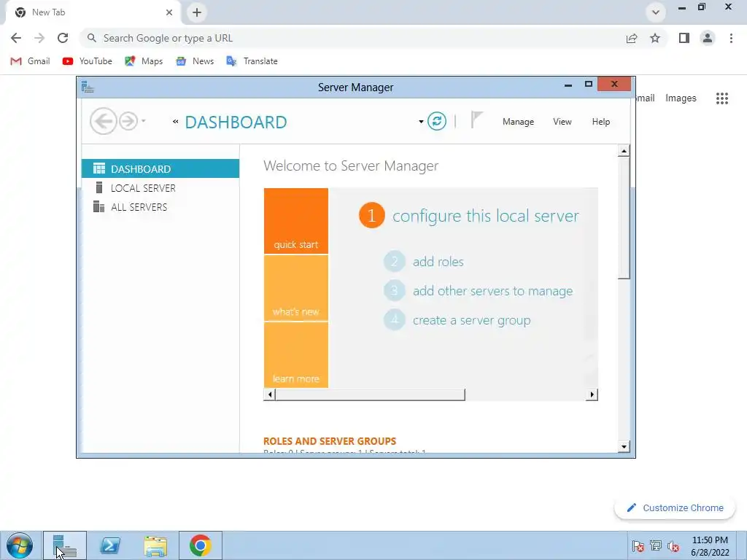The width and height of the screenshot is (747, 560).
Task: Open a new Chrome tab with plus button
Action: (x=197, y=12)
